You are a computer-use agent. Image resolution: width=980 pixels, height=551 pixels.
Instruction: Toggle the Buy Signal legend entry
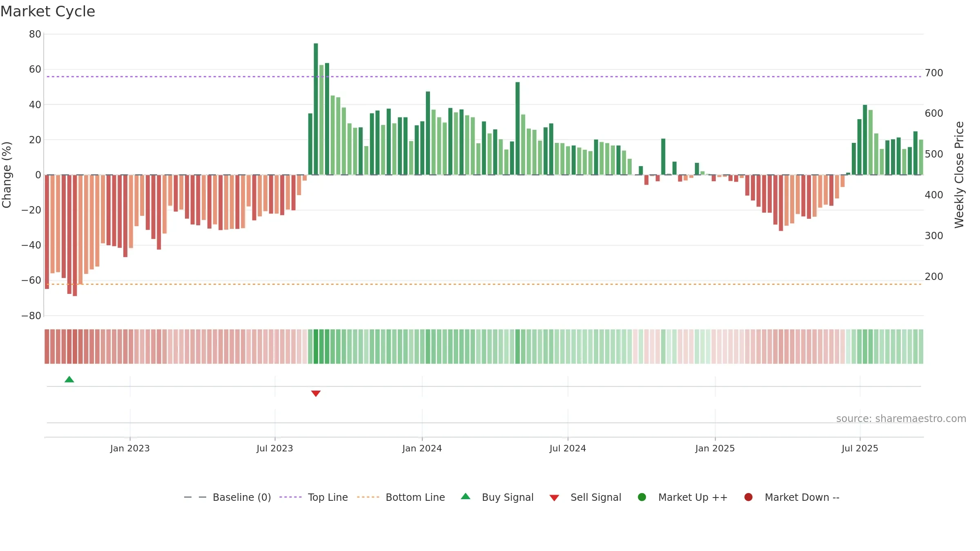[497, 497]
